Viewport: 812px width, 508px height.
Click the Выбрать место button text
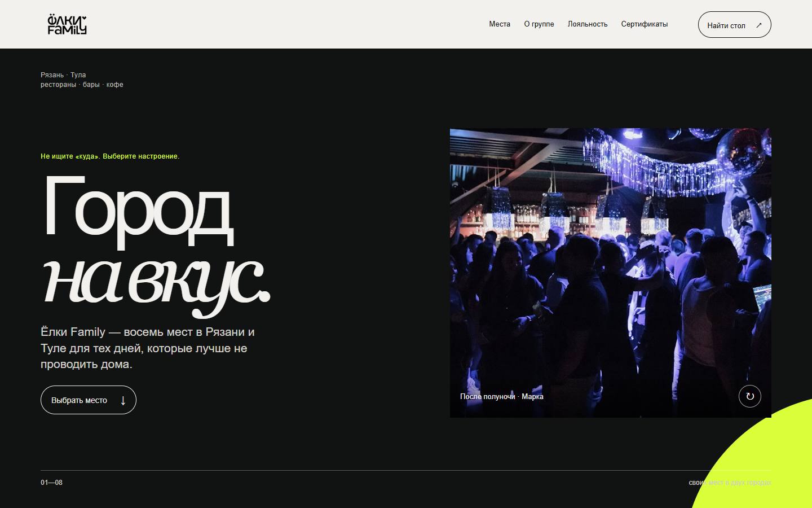pos(79,400)
